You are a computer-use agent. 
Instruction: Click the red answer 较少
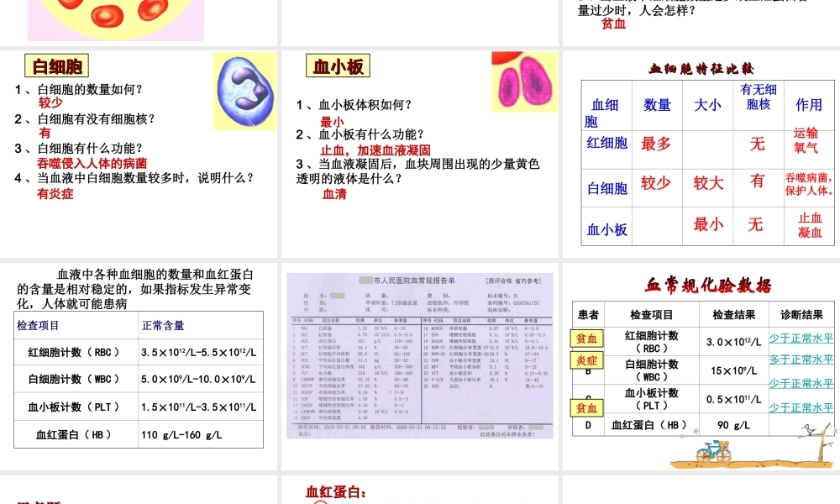coord(50,102)
